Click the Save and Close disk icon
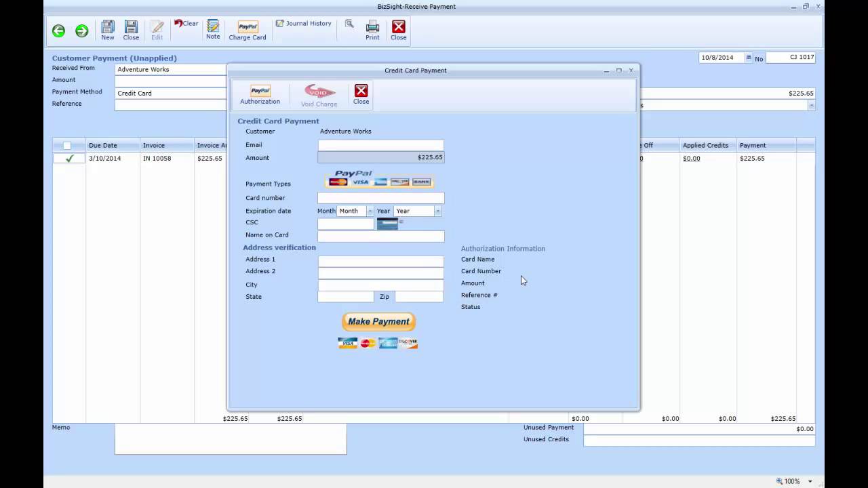 coord(131,30)
